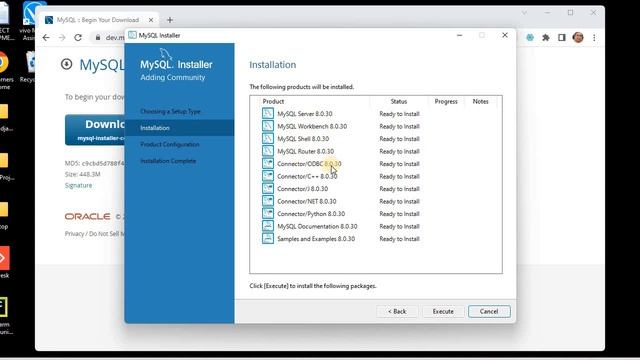640x360 pixels.
Task: Close the MySQL Begin Your Download tab
Action: 151,20
